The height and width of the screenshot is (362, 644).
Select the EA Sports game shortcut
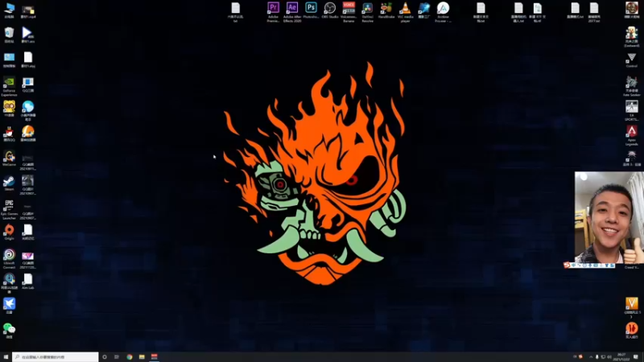632,111
